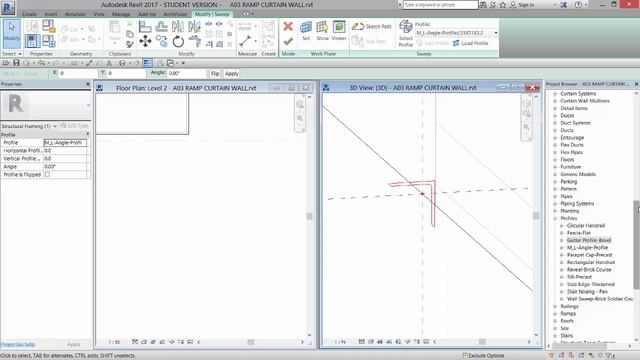Click the Properties palette icon in ribbon
This screenshot has height=360, width=640.
pyautogui.click(x=32, y=41)
